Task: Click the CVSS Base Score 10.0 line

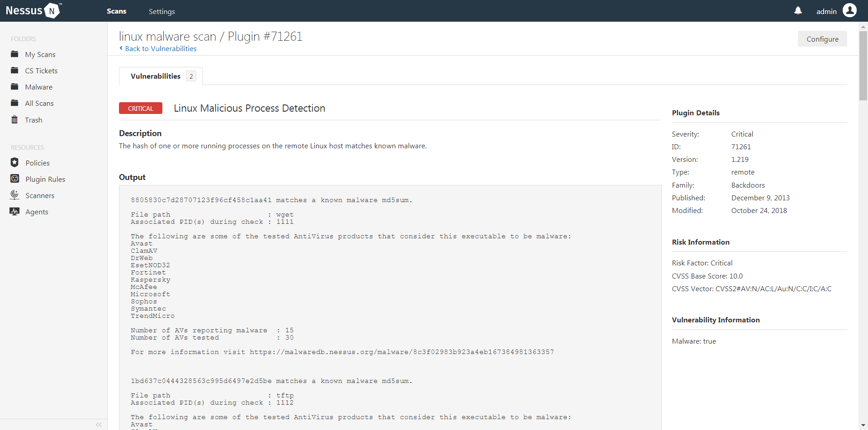Action: [707, 276]
